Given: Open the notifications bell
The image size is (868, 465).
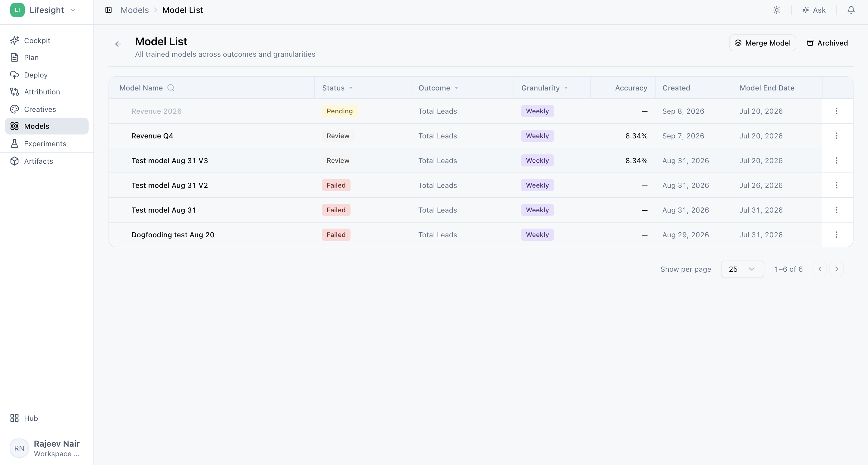Looking at the screenshot, I should pos(851,10).
